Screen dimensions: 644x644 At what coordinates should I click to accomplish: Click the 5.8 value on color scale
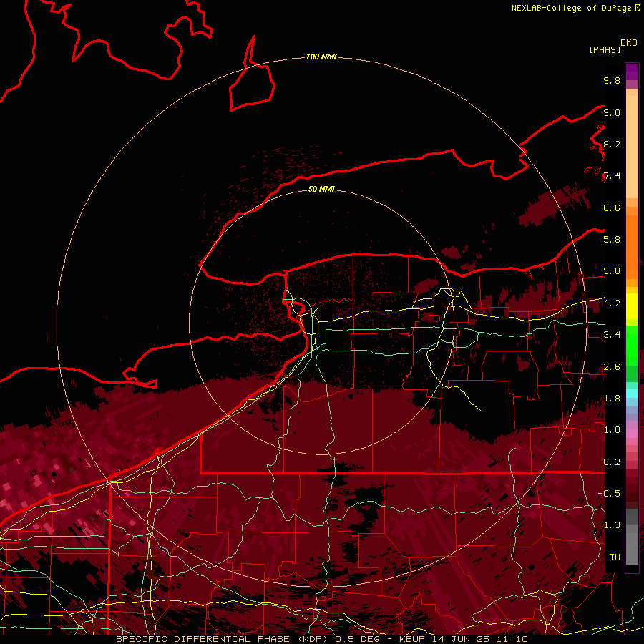point(612,240)
